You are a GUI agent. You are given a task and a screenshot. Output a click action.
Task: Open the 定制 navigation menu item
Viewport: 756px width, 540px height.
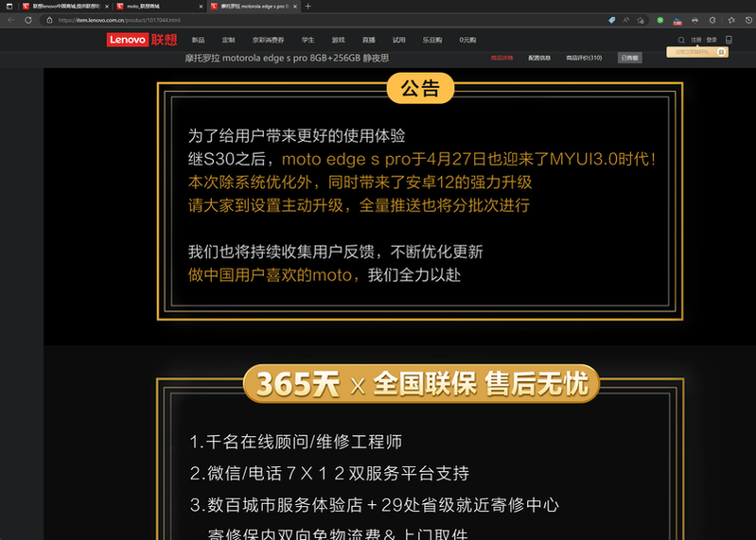[x=229, y=40]
